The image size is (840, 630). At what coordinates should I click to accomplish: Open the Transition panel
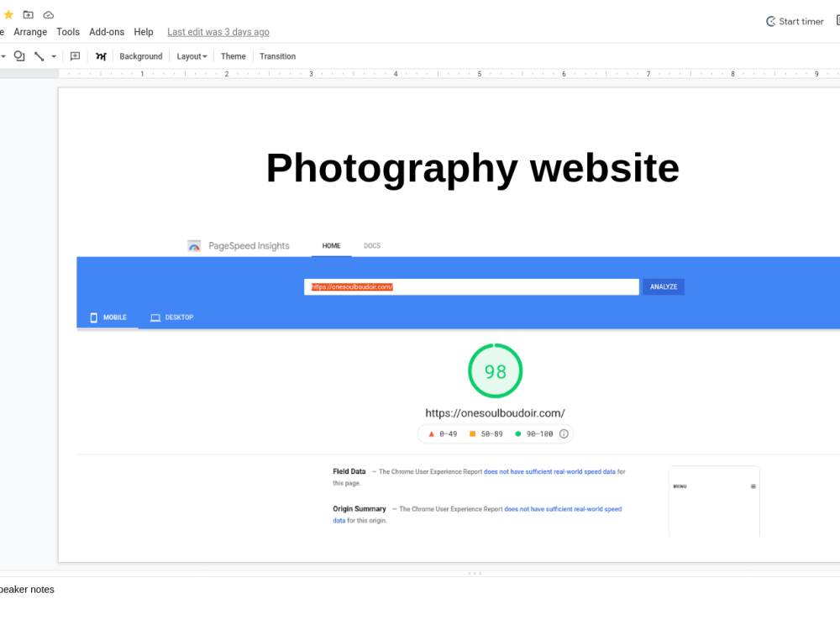[x=277, y=56]
